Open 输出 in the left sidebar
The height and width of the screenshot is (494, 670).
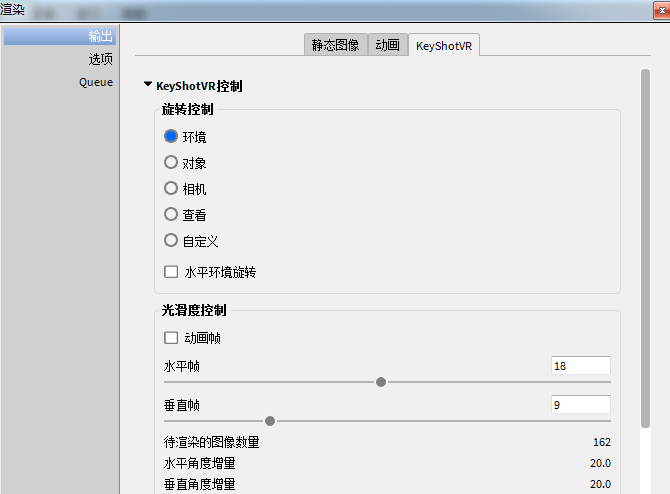[x=60, y=36]
